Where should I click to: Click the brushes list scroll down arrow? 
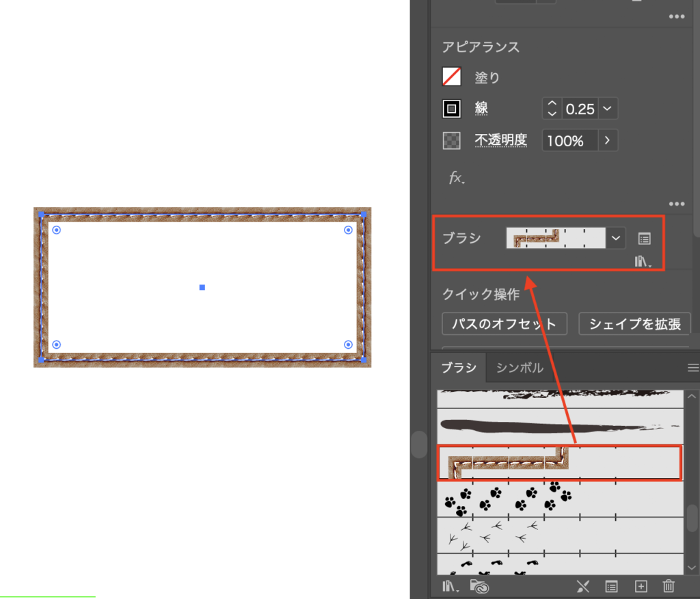coord(692,568)
